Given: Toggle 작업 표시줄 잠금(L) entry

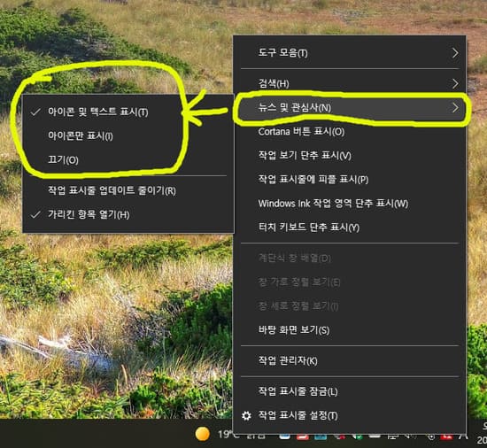Looking at the screenshot, I should point(350,391).
